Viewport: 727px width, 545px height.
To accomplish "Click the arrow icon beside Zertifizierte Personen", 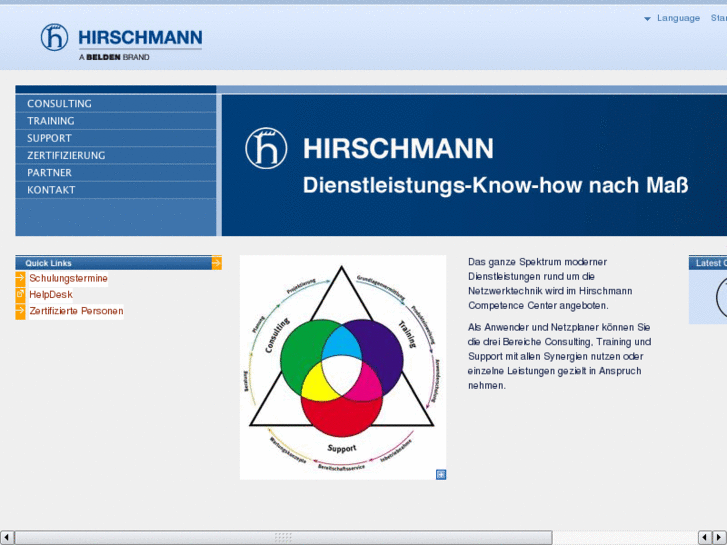I will tap(21, 311).
